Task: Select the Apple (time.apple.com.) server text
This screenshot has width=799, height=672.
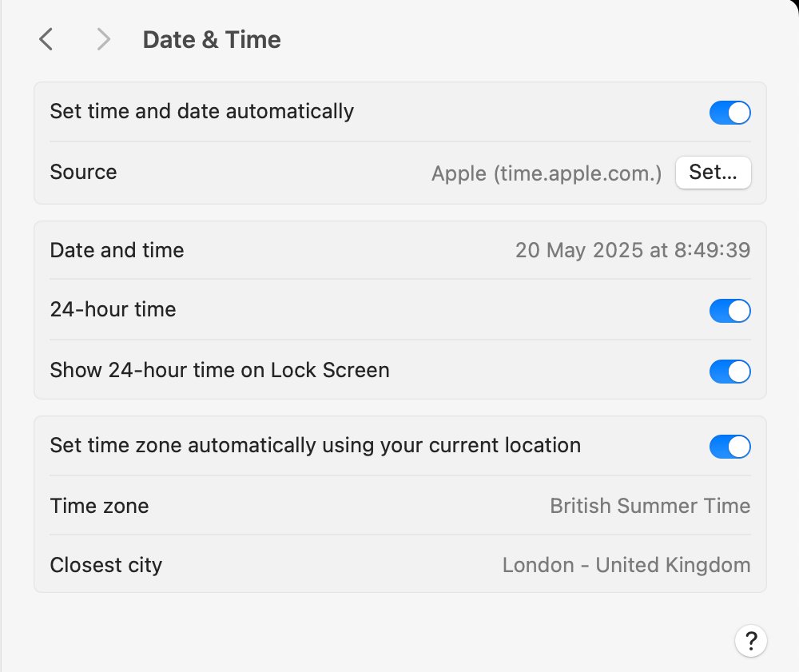Action: click(547, 173)
